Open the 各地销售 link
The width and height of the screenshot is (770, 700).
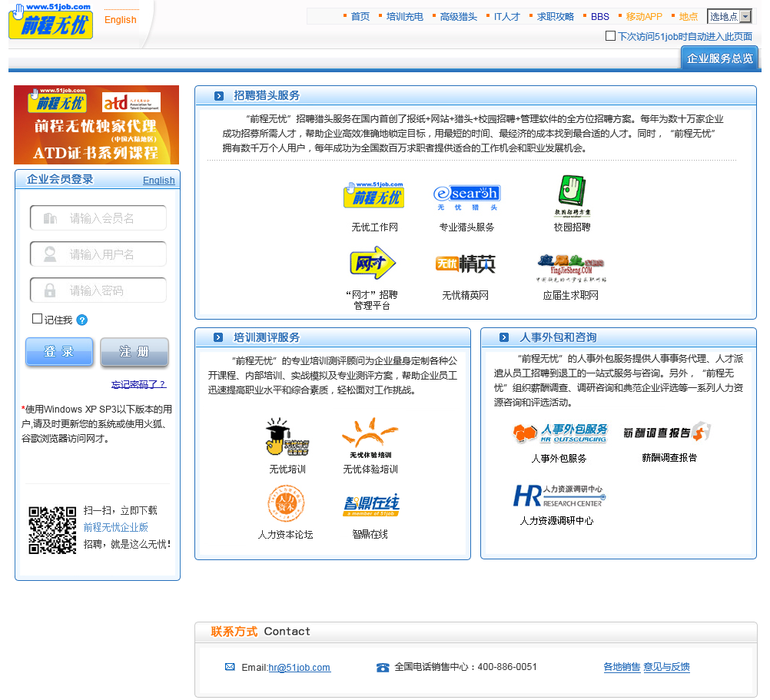[x=622, y=667]
